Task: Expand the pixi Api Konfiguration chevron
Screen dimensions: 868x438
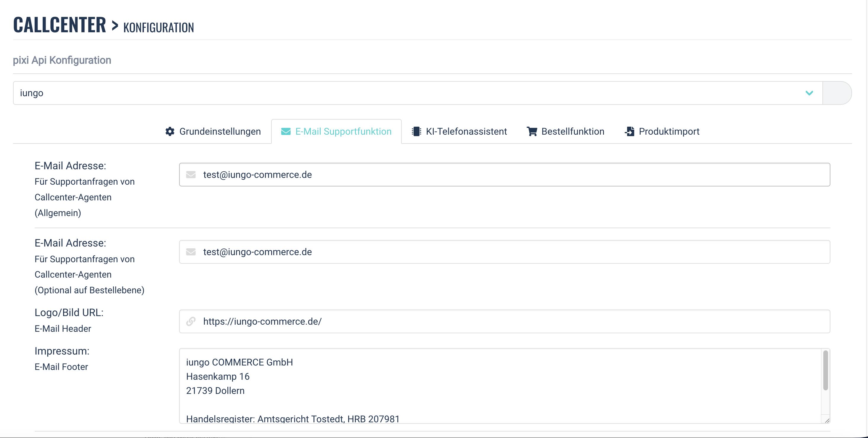Action: tap(809, 93)
